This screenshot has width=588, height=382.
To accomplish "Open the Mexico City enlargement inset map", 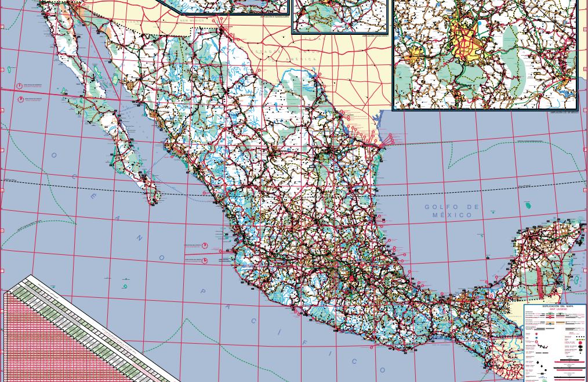I will 485,54.
